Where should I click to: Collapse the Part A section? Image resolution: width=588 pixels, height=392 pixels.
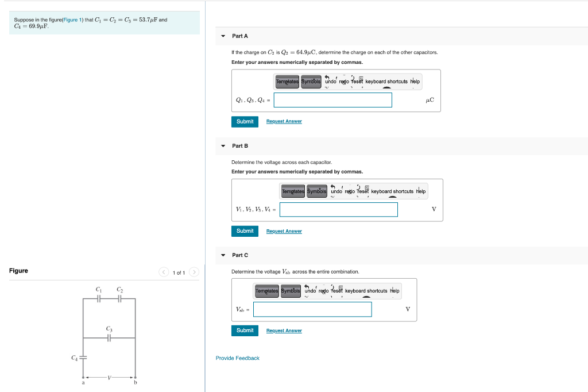tap(222, 36)
